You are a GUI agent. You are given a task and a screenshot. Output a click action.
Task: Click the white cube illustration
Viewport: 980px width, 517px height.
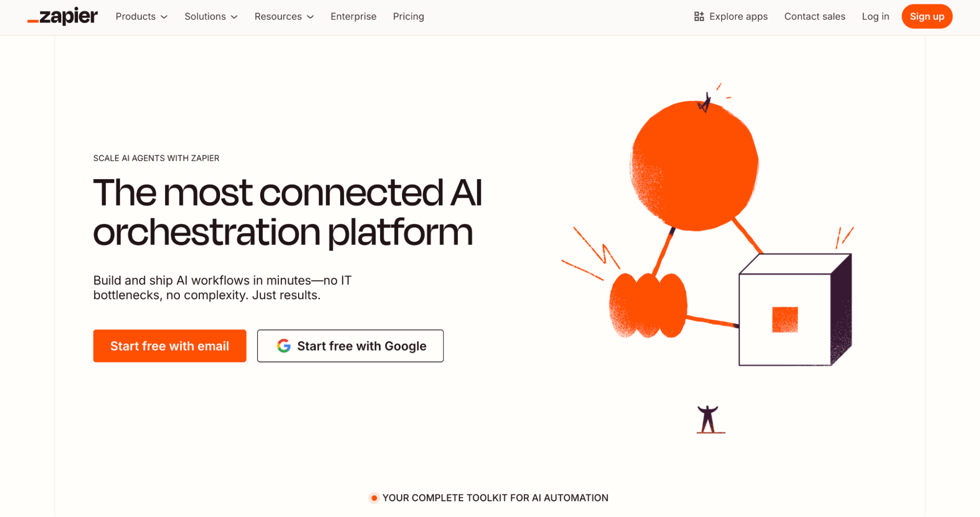[794, 309]
